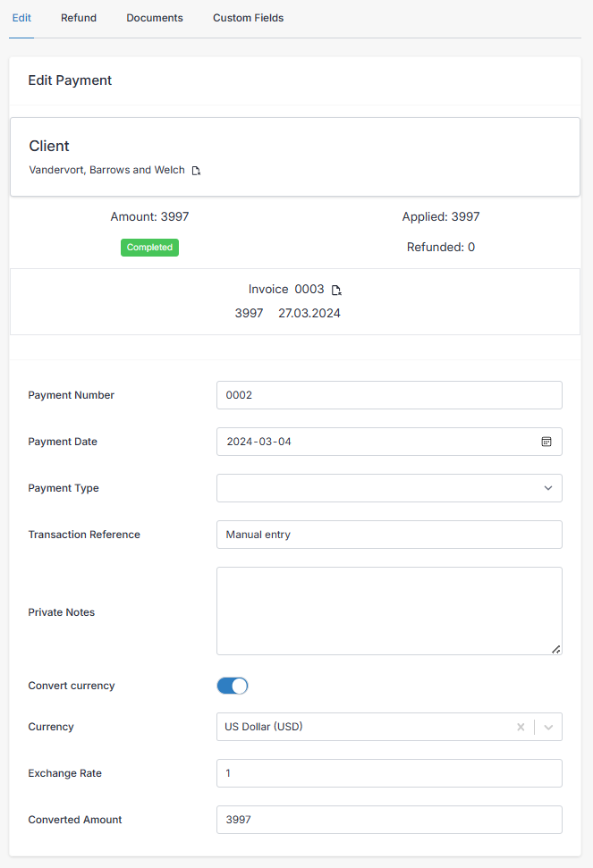Open the Documents tab
This screenshot has height=868, width=593.
154,17
